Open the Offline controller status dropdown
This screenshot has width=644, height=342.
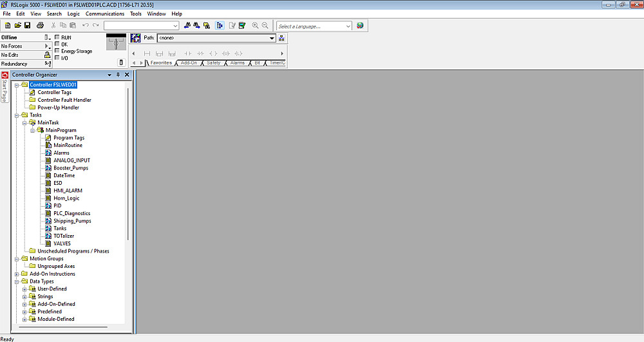point(47,37)
